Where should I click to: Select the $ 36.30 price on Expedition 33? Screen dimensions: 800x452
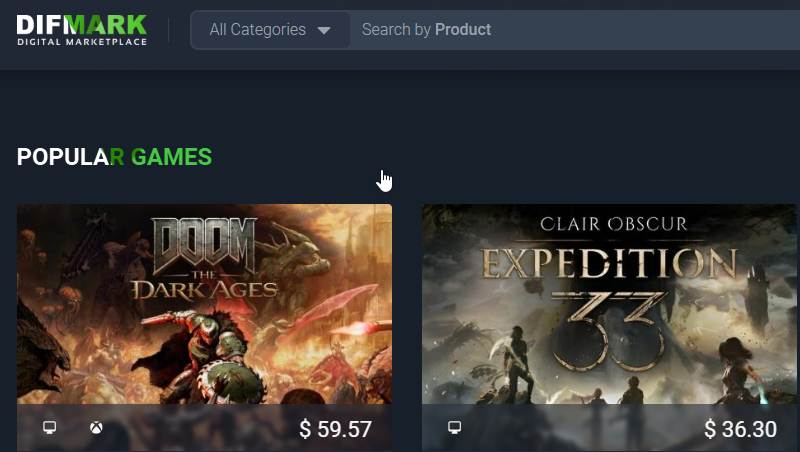coord(741,429)
